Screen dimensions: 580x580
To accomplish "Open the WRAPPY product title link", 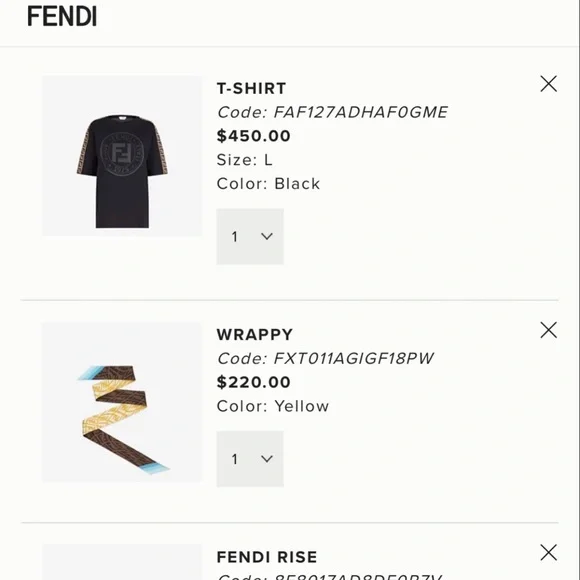I will coord(255,335).
